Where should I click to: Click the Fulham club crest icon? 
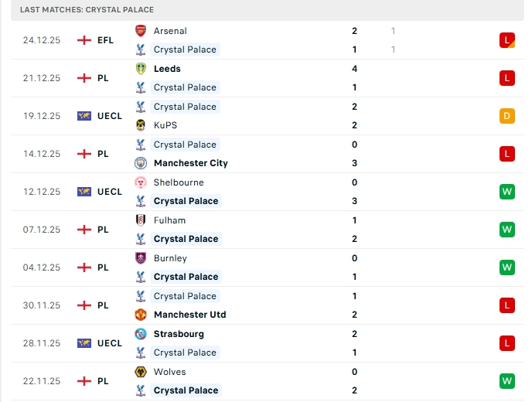coord(140,220)
